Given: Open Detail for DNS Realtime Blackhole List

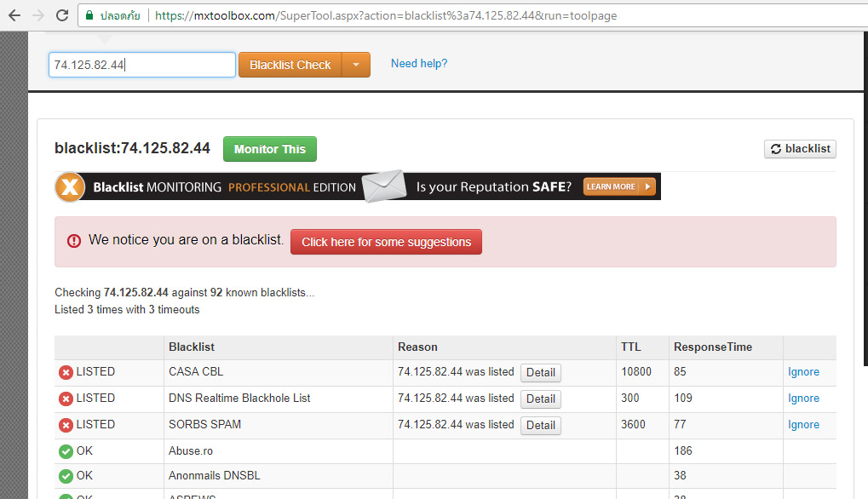Looking at the screenshot, I should [x=540, y=399].
